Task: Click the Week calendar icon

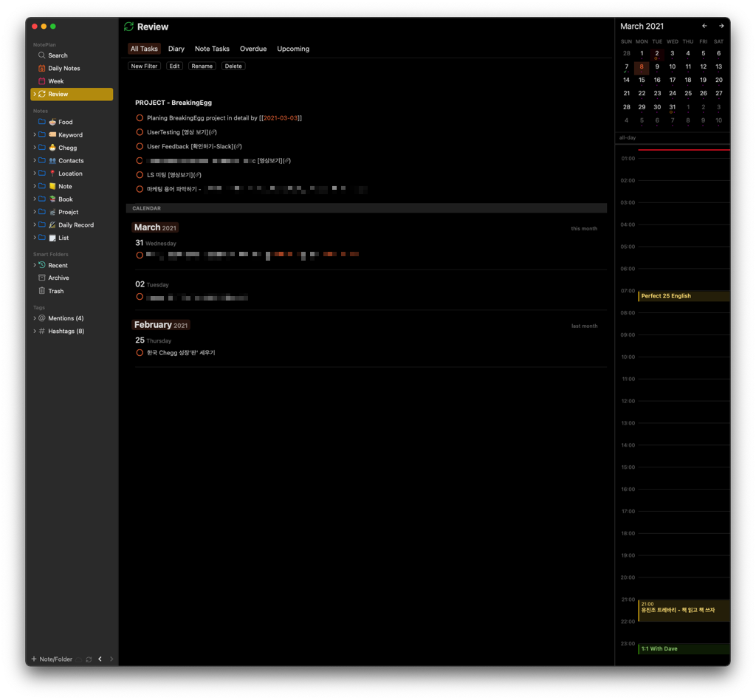Action: [x=42, y=81]
